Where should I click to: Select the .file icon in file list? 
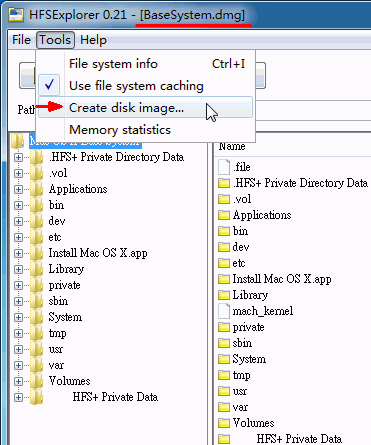point(224,167)
